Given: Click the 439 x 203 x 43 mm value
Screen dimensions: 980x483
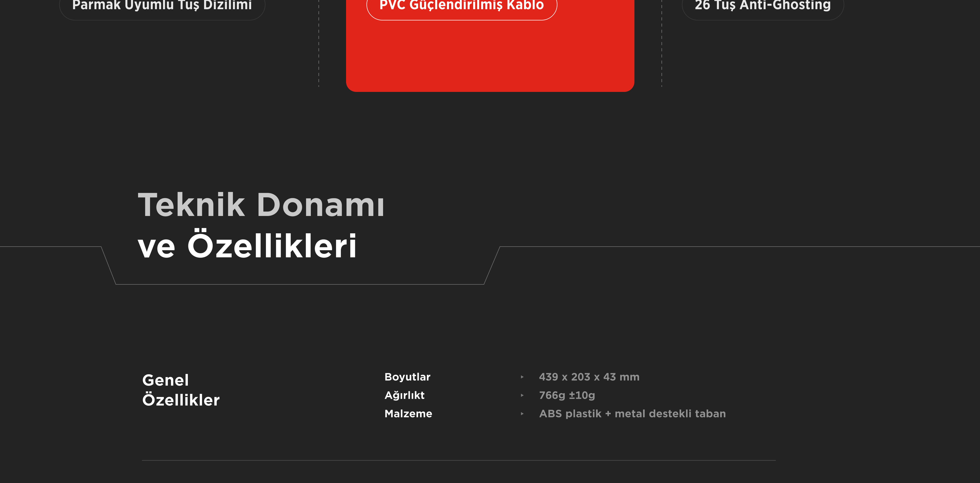Looking at the screenshot, I should 589,377.
